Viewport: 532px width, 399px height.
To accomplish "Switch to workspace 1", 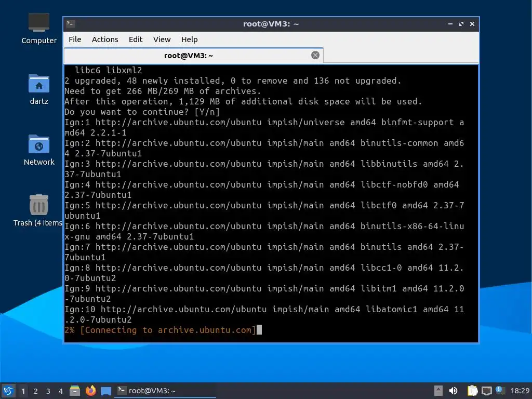I will tap(23, 391).
